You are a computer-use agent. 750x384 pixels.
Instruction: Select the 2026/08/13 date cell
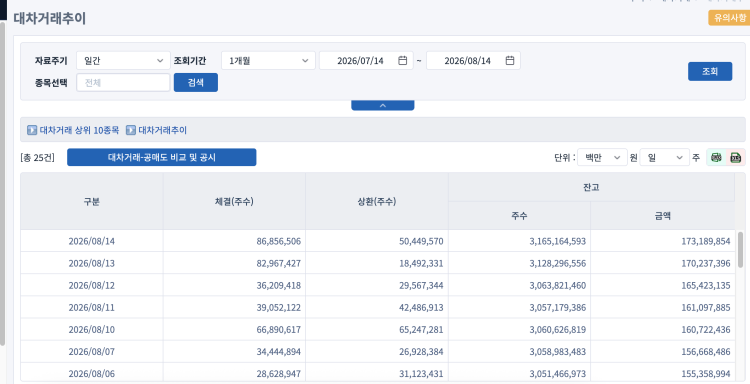pyautogui.click(x=92, y=263)
